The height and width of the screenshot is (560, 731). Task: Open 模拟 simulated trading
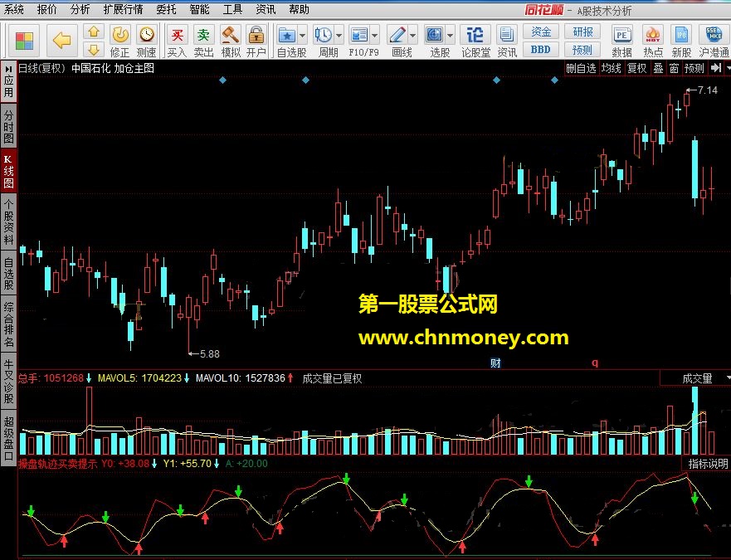click(231, 40)
